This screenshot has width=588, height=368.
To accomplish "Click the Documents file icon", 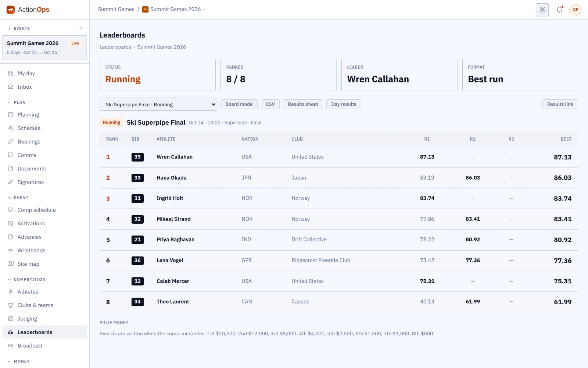I will (11, 169).
